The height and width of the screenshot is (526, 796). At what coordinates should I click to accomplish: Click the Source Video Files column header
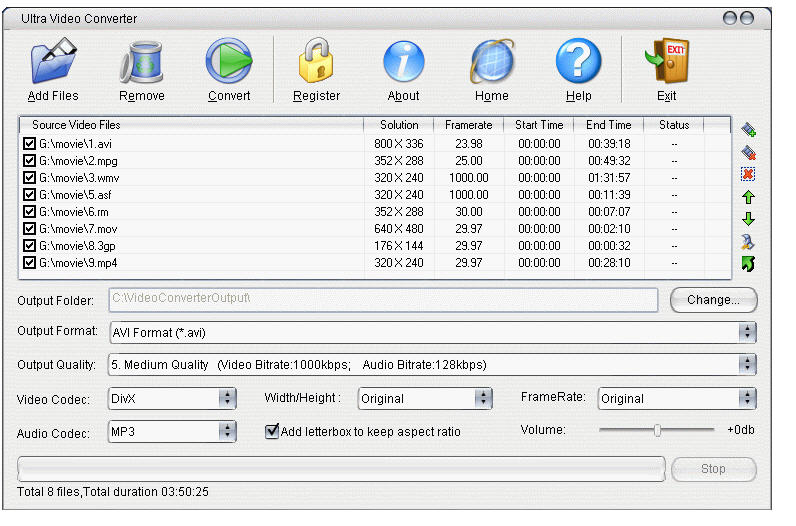point(191,125)
